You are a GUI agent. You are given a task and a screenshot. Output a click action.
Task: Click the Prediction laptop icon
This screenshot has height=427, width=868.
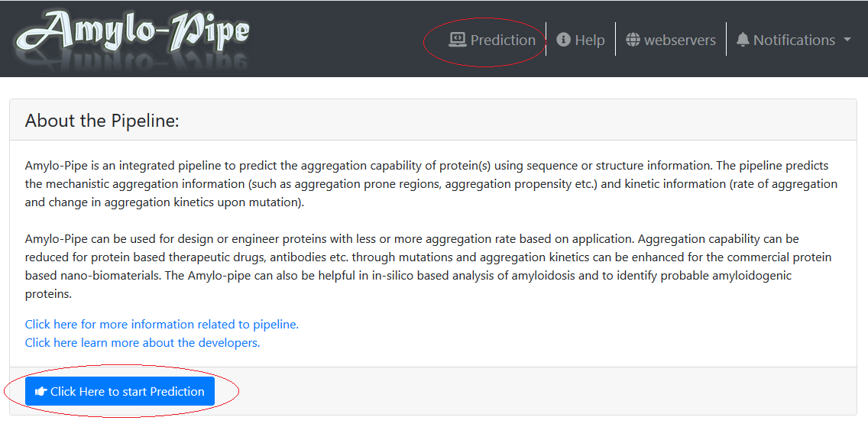(457, 39)
